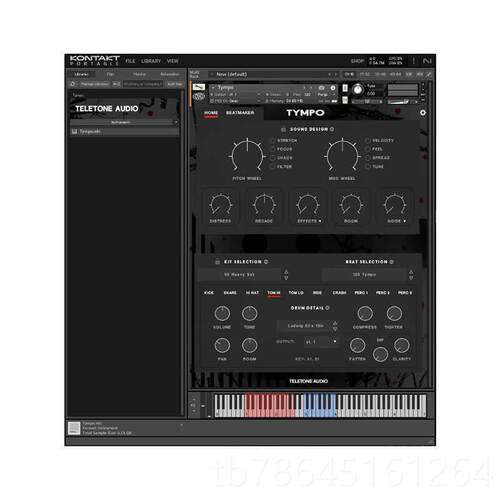Enable the Shade option for pitch wheel
Image resolution: width=500 pixels, height=500 pixels.
[x=273, y=158]
